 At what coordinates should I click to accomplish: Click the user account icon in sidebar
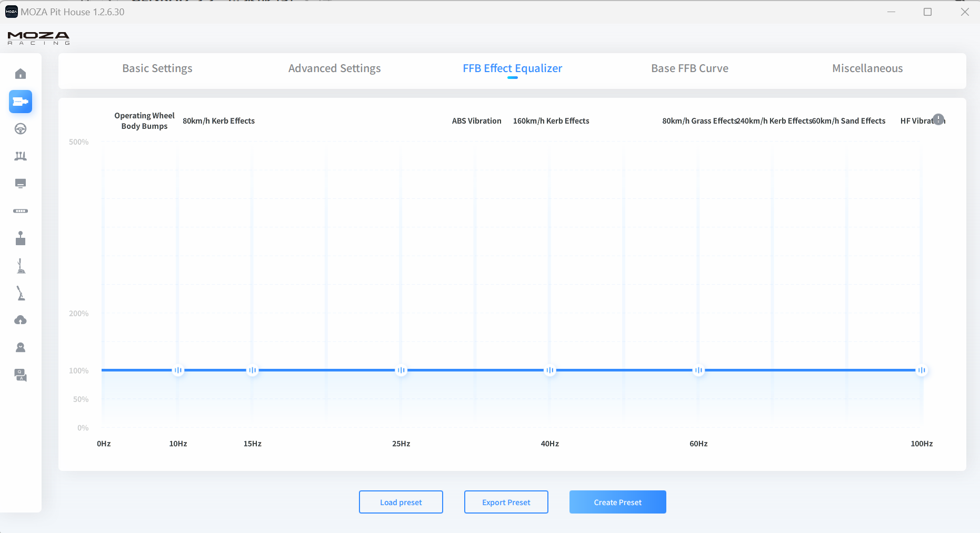point(21,347)
